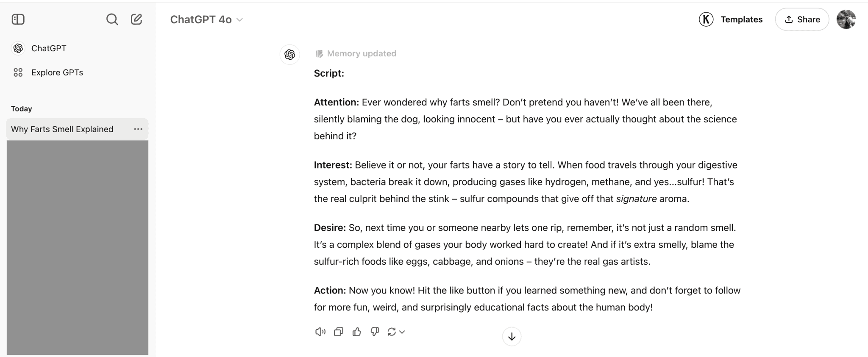The width and height of the screenshot is (868, 357).
Task: Rate the response with thumbs down
Action: tap(374, 332)
